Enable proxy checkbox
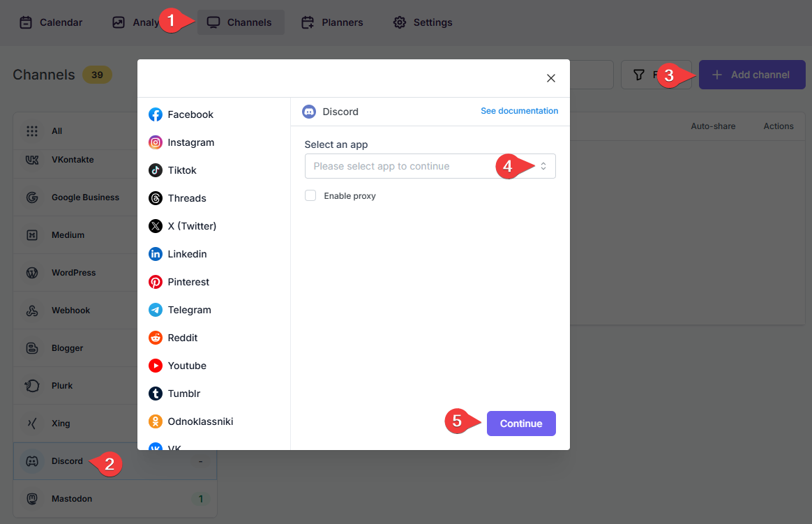This screenshot has width=812, height=524. point(310,196)
